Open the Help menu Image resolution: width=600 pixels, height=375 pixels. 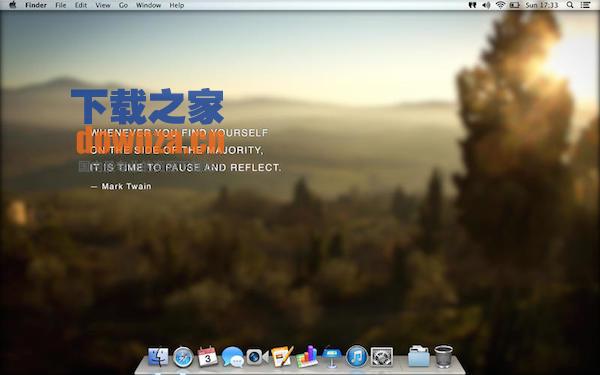pos(177,5)
